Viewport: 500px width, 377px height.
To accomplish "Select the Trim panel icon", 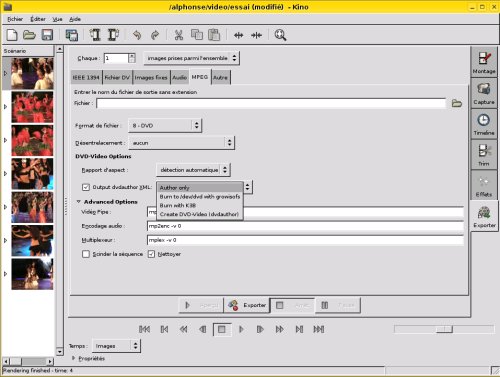I will point(484,155).
